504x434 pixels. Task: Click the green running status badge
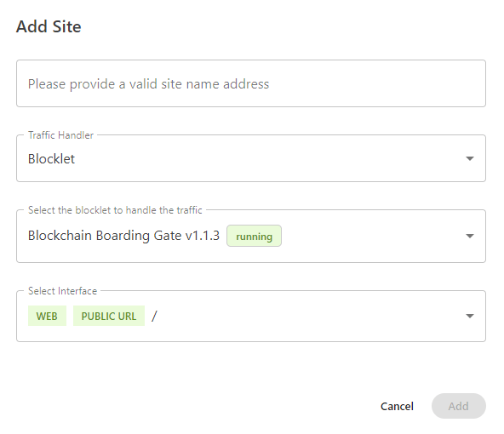coord(254,236)
